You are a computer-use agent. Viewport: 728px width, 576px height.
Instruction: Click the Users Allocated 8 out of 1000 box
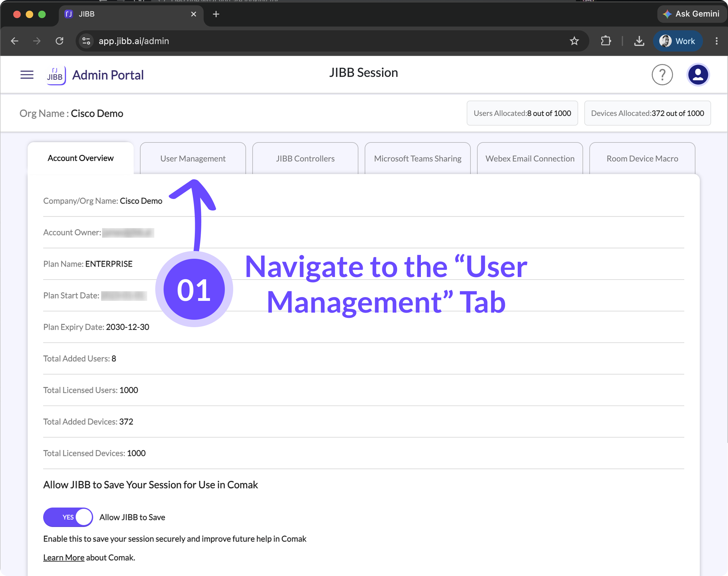pyautogui.click(x=522, y=113)
